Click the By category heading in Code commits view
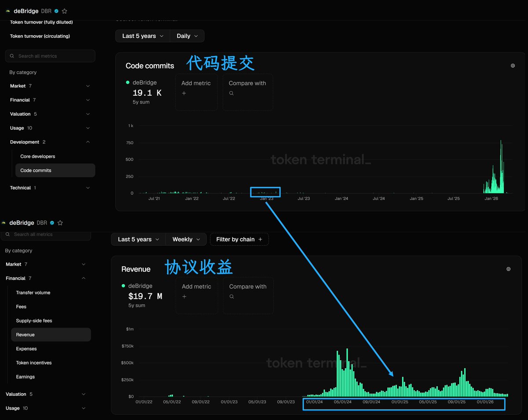The width and height of the screenshot is (528, 420). coord(23,72)
